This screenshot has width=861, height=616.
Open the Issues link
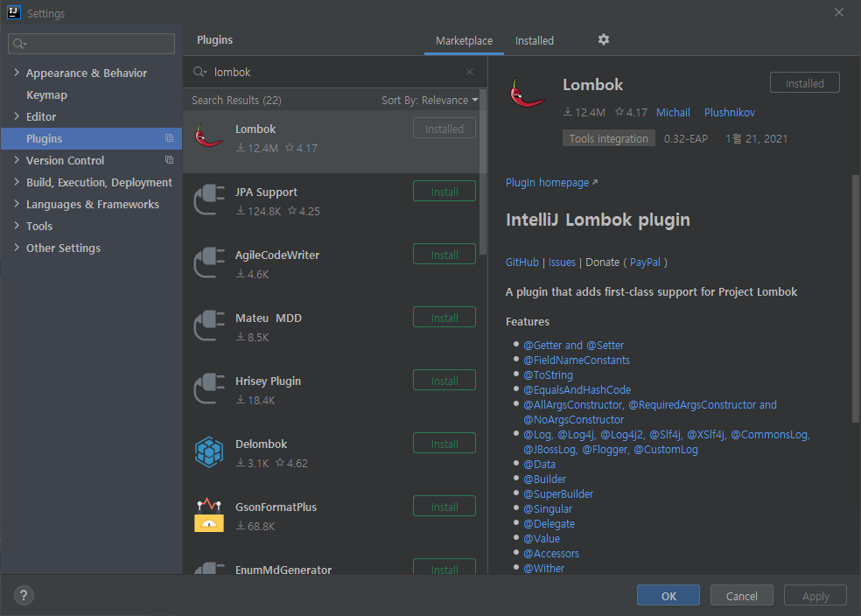coord(562,262)
